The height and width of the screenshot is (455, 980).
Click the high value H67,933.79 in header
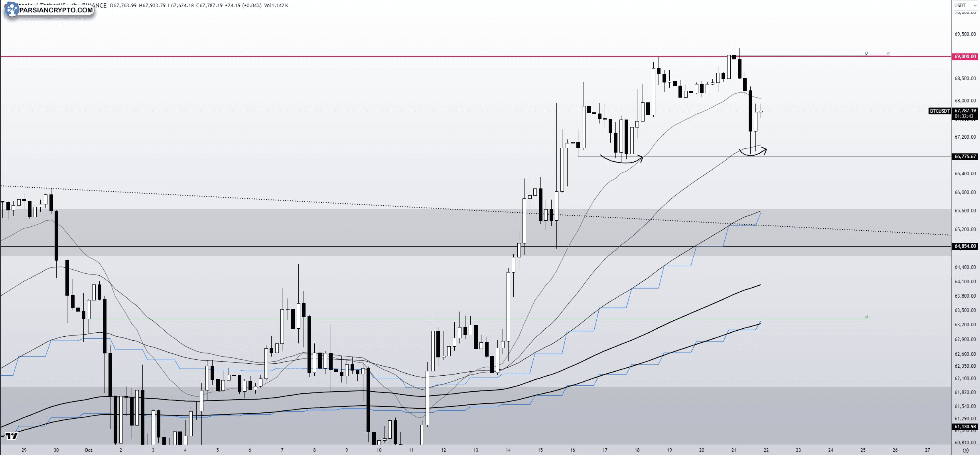tap(152, 6)
